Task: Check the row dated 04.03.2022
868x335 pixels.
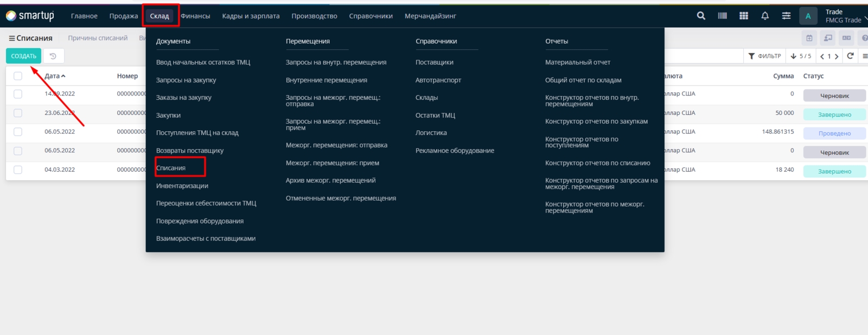Action: coord(18,170)
